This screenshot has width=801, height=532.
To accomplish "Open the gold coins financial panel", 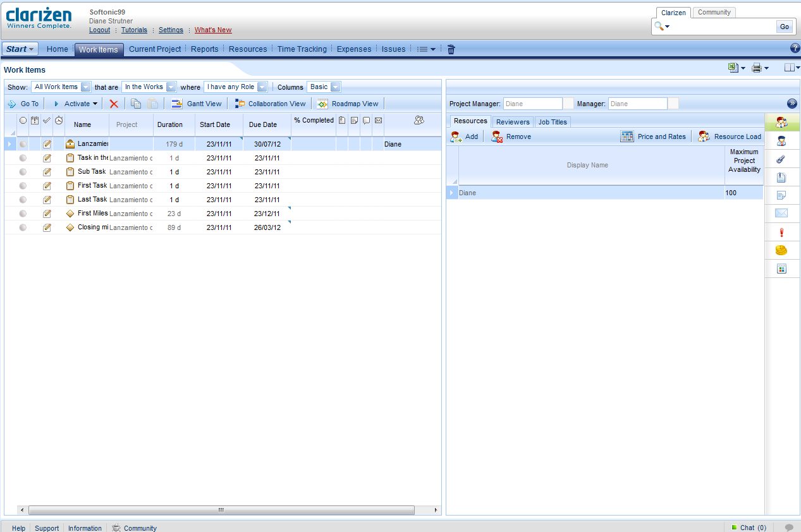I will 781,251.
